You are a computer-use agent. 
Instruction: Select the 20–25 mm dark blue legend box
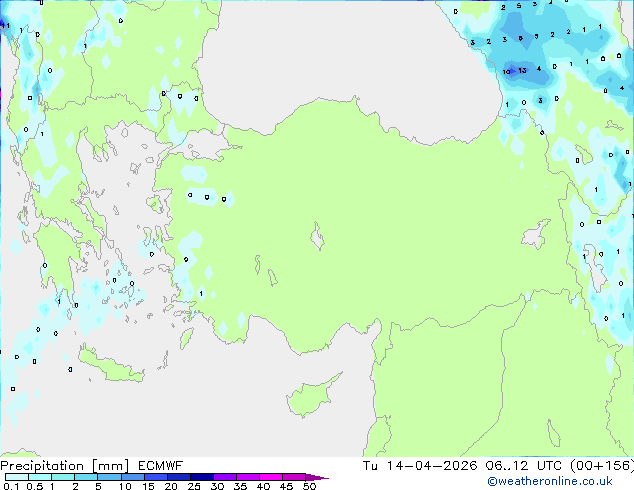pos(178,477)
